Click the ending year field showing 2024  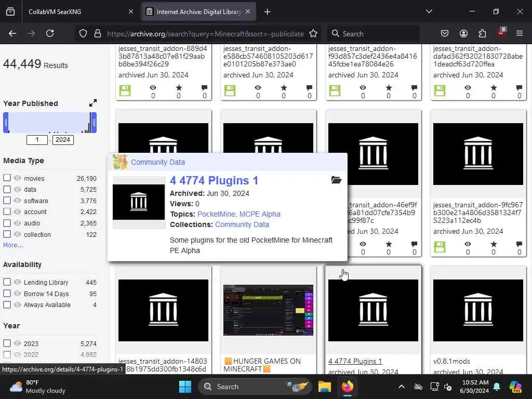63,140
